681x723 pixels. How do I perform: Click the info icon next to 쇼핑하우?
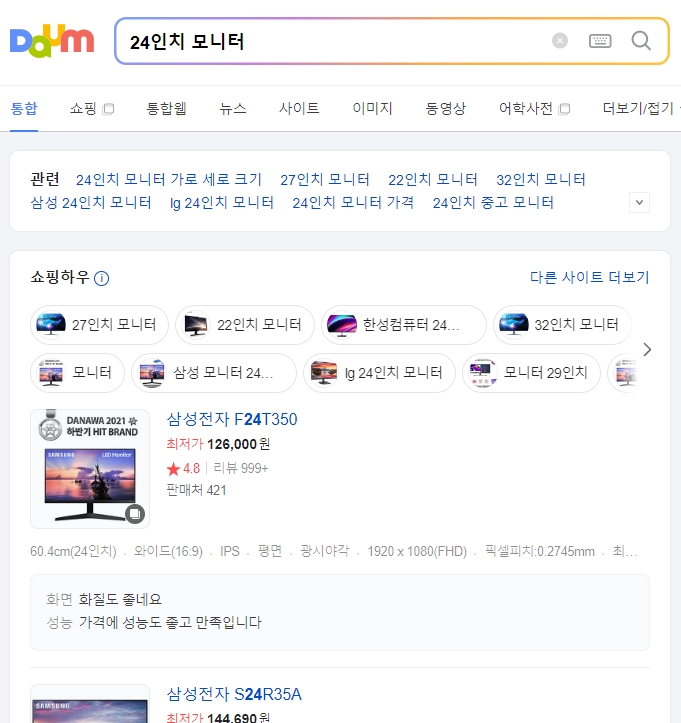coord(101,278)
